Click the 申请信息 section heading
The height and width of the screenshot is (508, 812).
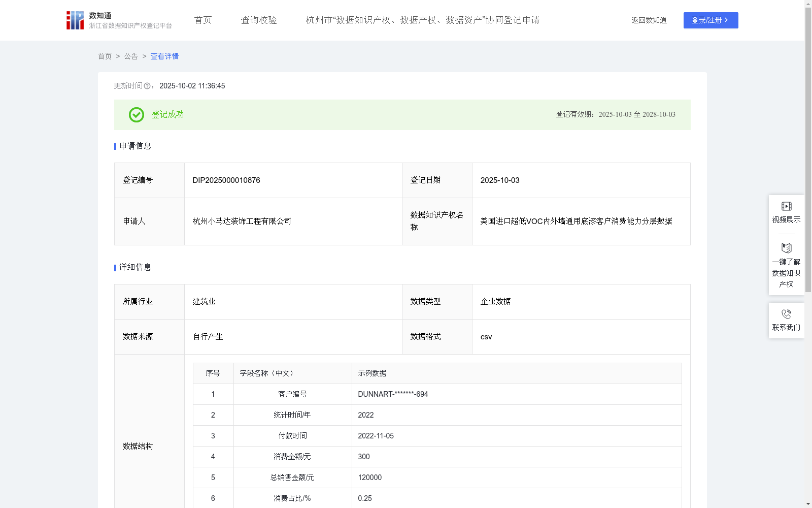pyautogui.click(x=135, y=146)
